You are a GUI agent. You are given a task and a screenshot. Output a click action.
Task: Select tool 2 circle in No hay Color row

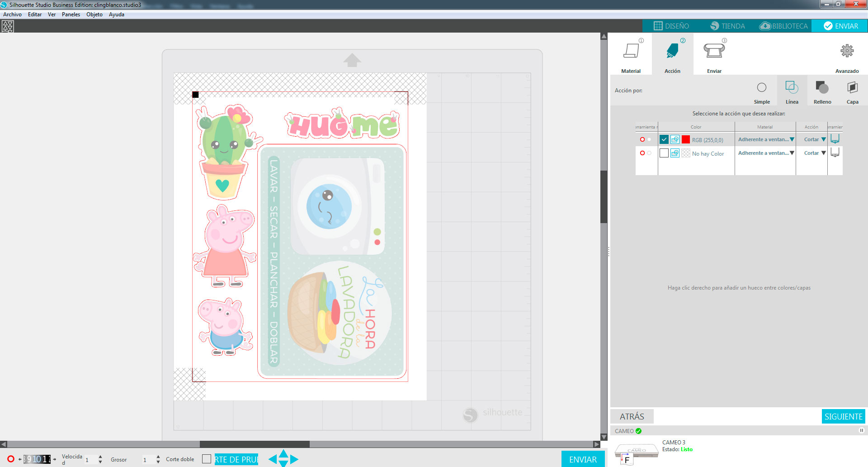click(x=649, y=153)
